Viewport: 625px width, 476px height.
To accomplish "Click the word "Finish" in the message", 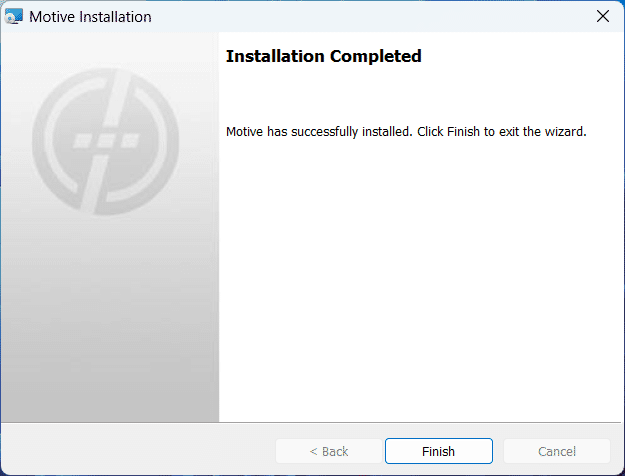I will (x=463, y=131).
